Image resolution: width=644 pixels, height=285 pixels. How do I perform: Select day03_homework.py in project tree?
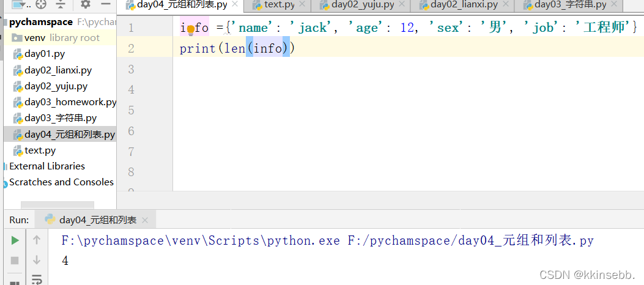[70, 102]
